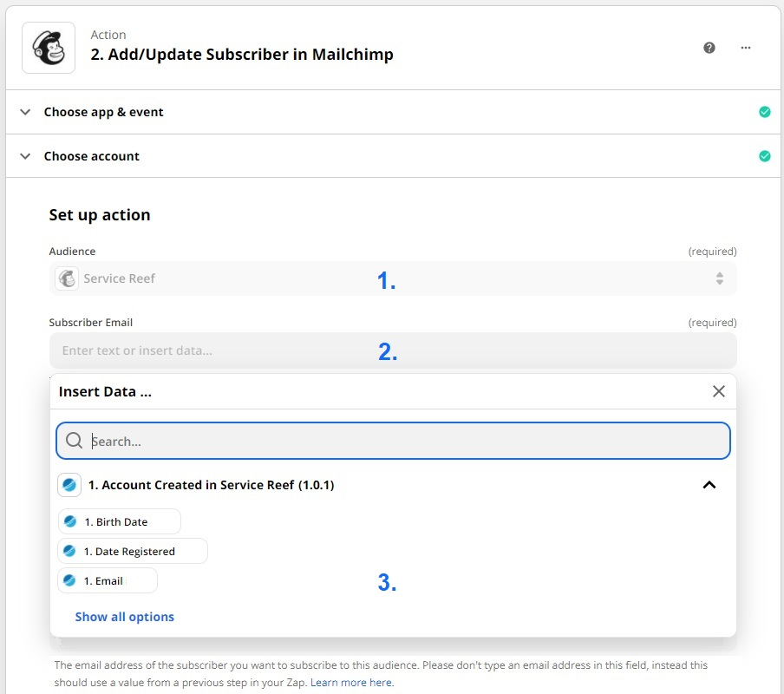Open the three-dot more options menu
This screenshot has width=784, height=694.
746,48
